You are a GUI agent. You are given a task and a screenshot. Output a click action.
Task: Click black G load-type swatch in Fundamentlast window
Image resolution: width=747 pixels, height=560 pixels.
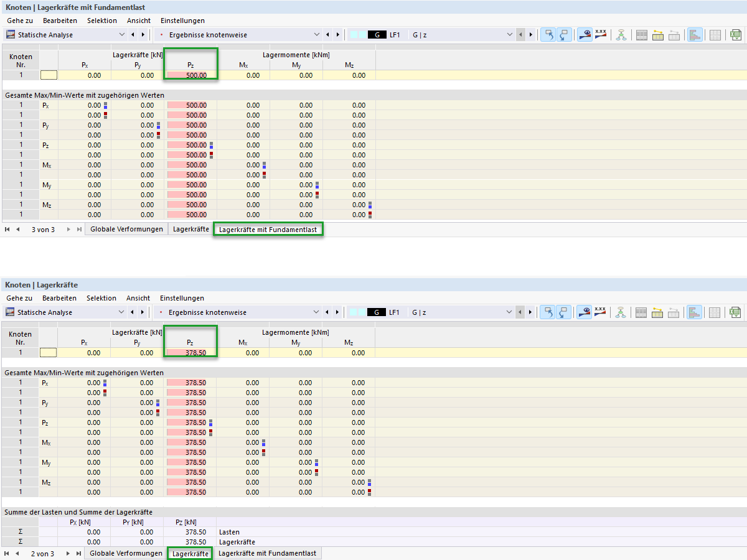(x=377, y=35)
